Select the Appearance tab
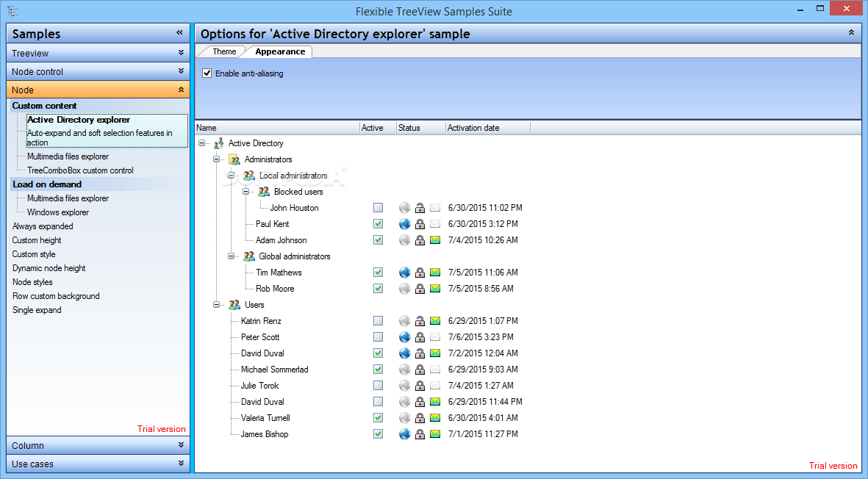The image size is (868, 479). [x=280, y=51]
